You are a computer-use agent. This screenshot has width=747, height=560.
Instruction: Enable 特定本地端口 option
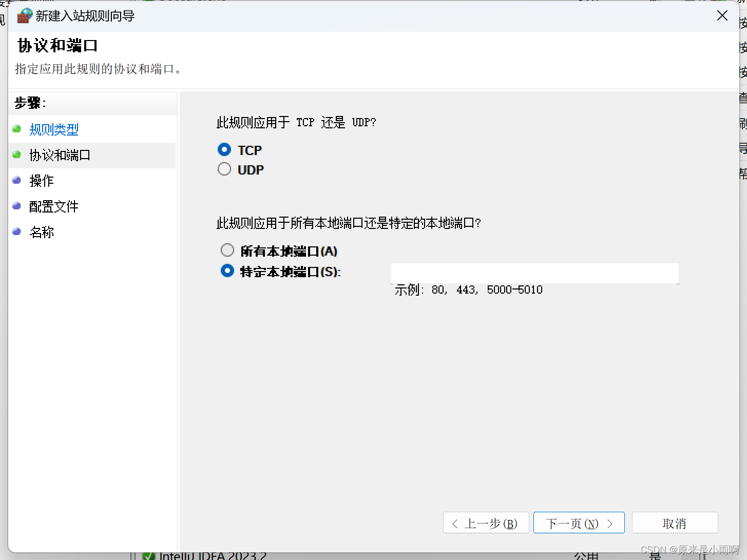[x=227, y=271]
